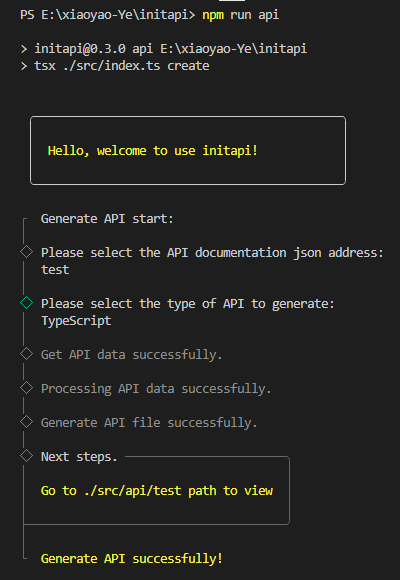The height and width of the screenshot is (580, 400).
Task: Click the PS E:\xiaoyao-Ye\initapi prompt path
Action: (x=108, y=15)
